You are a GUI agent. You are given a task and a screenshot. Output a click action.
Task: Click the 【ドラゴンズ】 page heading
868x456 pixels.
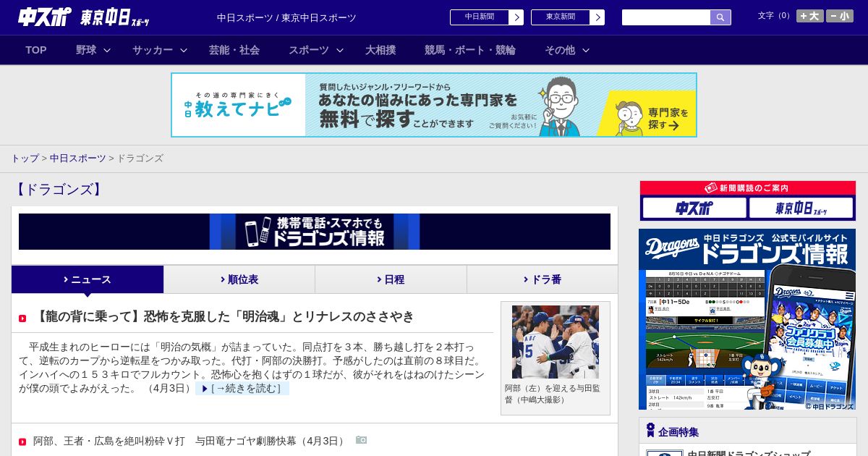59,190
